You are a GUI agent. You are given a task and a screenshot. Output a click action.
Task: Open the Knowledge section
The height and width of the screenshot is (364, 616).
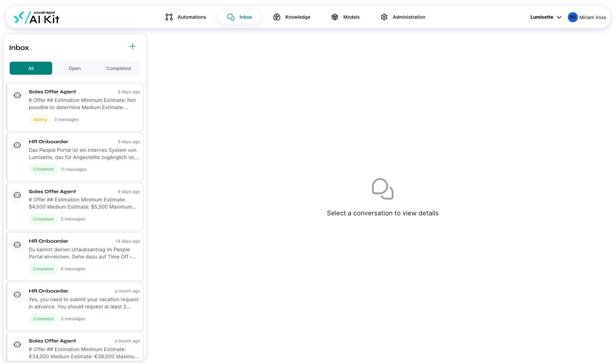tap(291, 17)
